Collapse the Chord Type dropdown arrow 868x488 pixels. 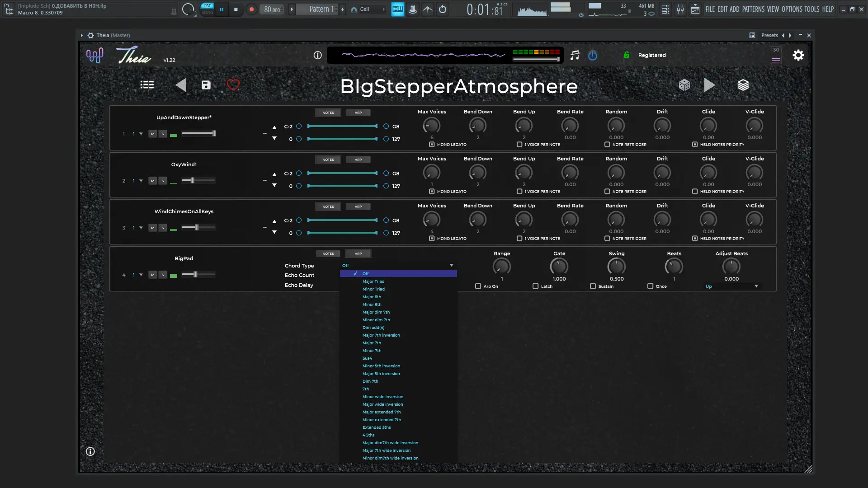click(451, 266)
